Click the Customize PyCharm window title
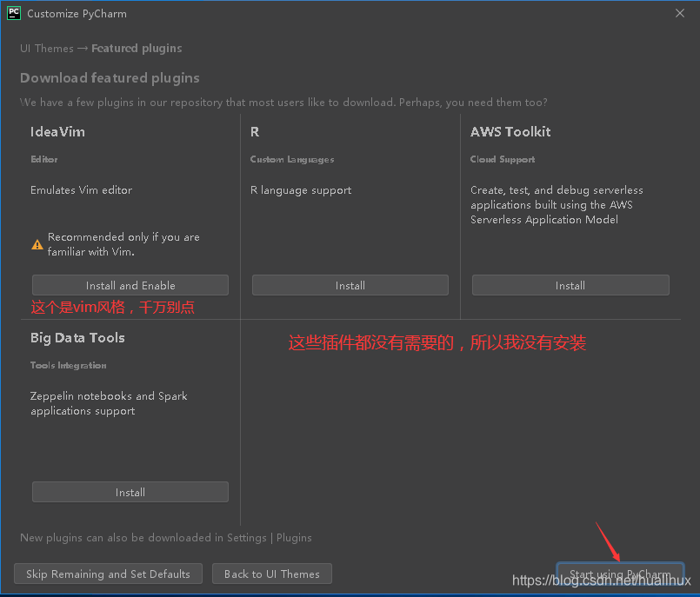 click(x=77, y=14)
